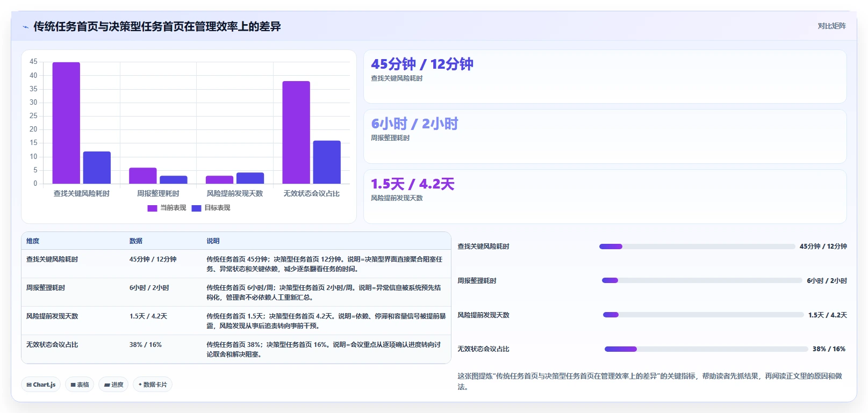
Task: Select table cell 查找关键风险耗时
Action: (52, 259)
